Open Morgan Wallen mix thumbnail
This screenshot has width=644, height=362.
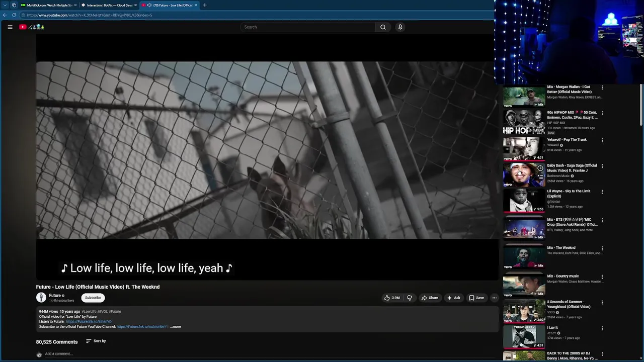pos(524,97)
